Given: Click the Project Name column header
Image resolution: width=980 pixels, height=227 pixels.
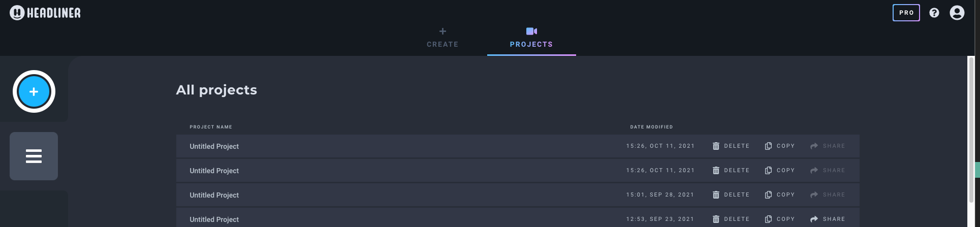Looking at the screenshot, I should point(211,127).
